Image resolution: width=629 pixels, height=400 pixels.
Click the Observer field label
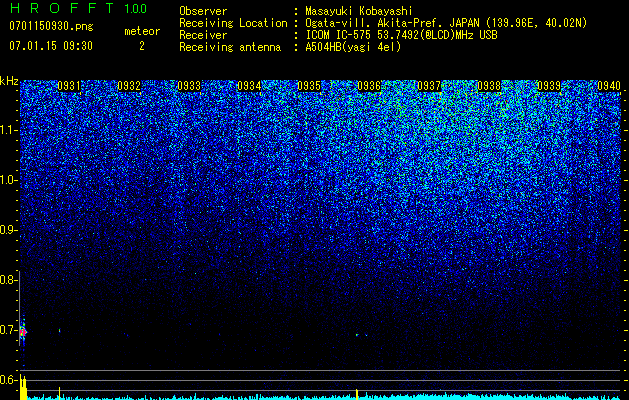[203, 11]
